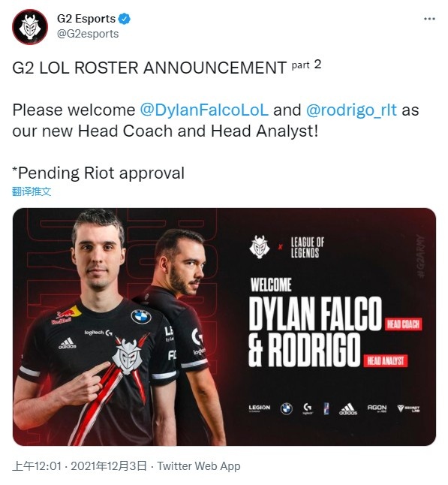
Task: Click the red HEAD COACH label
Action: [403, 324]
